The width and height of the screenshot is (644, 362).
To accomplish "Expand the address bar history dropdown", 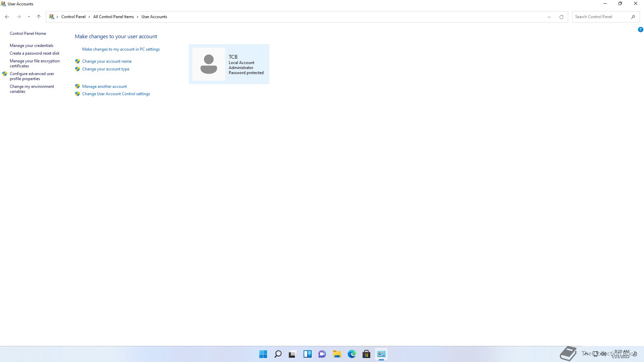I will click(x=549, y=17).
